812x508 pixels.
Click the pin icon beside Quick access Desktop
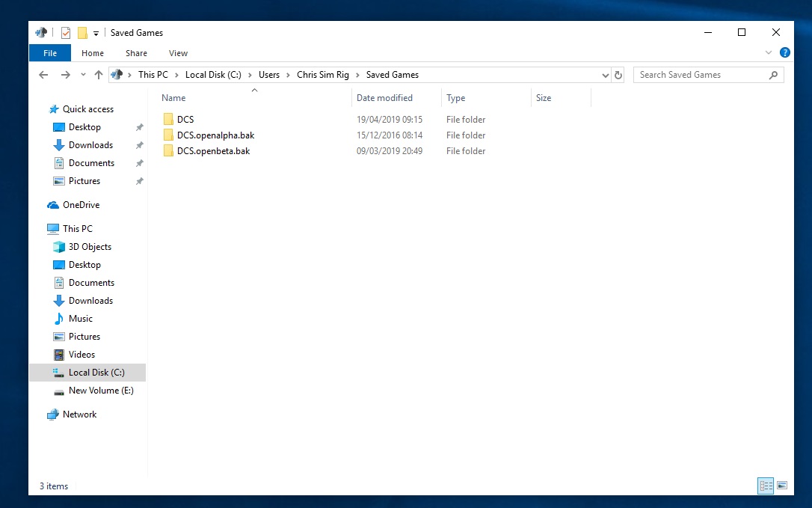(139, 127)
